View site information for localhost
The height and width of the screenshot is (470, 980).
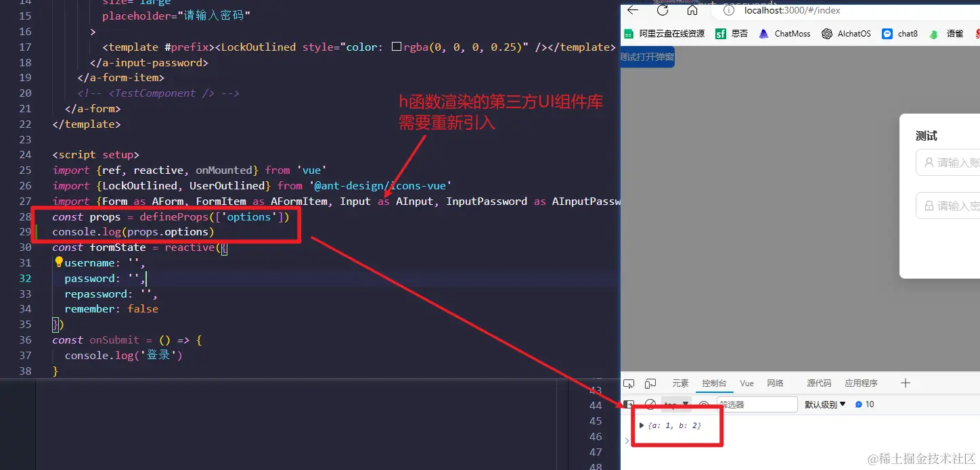tap(729, 11)
